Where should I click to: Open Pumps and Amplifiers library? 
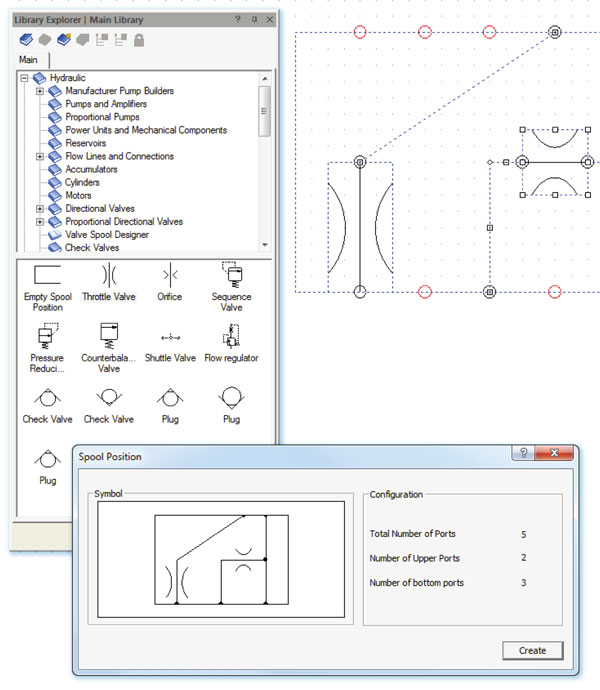(x=106, y=104)
